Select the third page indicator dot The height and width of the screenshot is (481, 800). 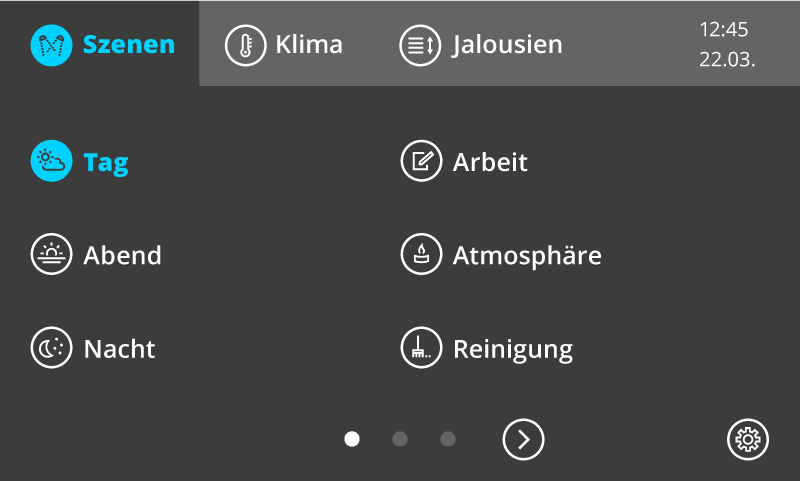(448, 439)
